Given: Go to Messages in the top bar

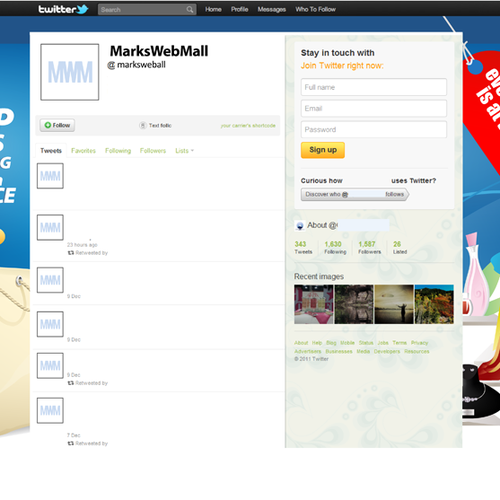Looking at the screenshot, I should 271,9.
